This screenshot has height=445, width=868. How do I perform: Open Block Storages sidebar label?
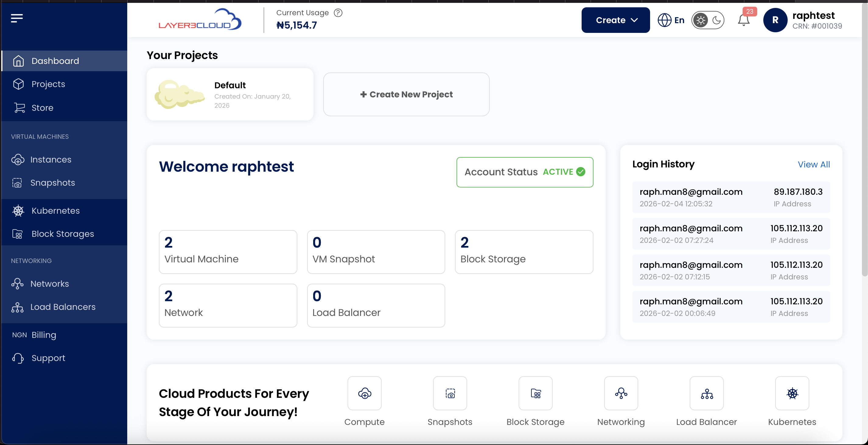pyautogui.click(x=63, y=234)
